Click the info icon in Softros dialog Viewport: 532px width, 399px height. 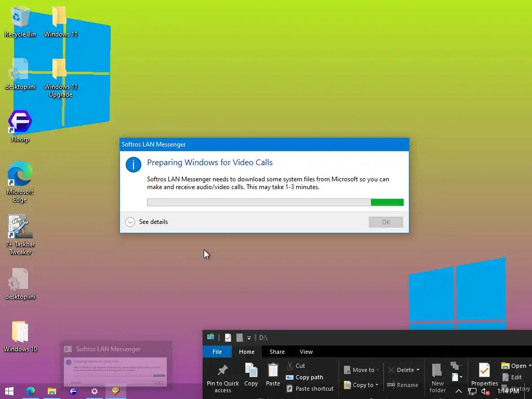(134, 165)
